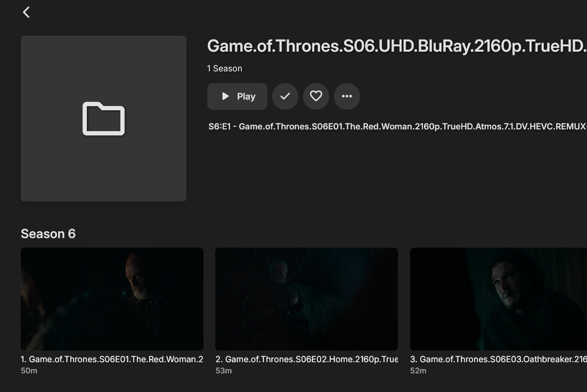Screen dimensions: 587x392
Task: Open episode 3 Oathbreaker thumbnail
Action: coord(498,299)
